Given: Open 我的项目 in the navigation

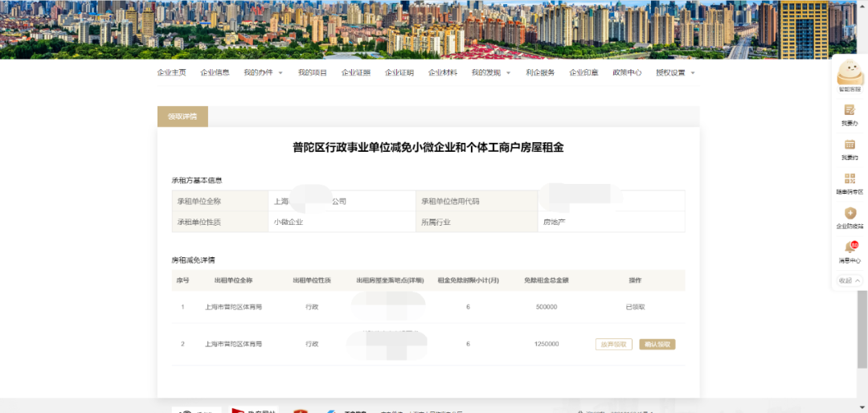Looking at the screenshot, I should pyautogui.click(x=313, y=72).
